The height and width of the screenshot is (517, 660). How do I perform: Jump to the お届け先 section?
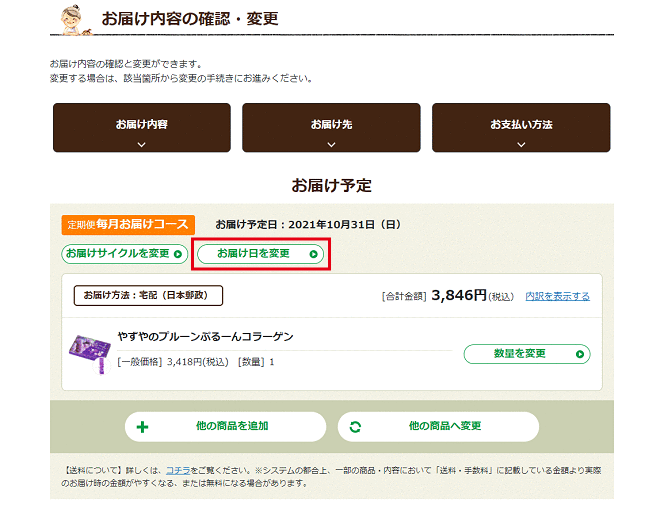click(x=331, y=128)
